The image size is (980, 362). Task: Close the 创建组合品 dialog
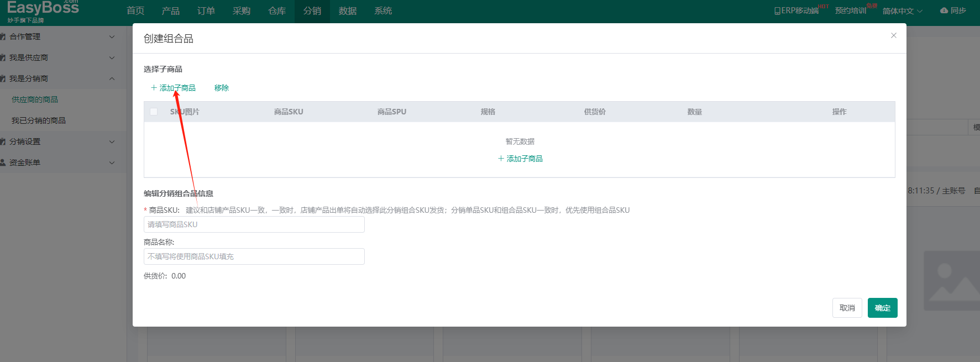893,35
